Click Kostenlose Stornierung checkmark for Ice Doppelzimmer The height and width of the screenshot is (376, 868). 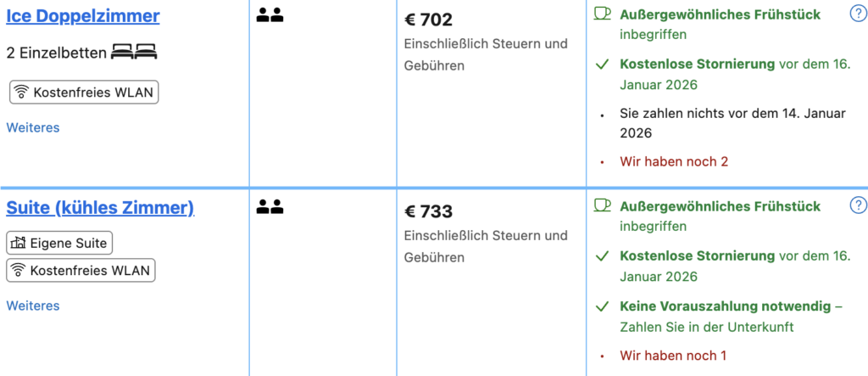603,64
